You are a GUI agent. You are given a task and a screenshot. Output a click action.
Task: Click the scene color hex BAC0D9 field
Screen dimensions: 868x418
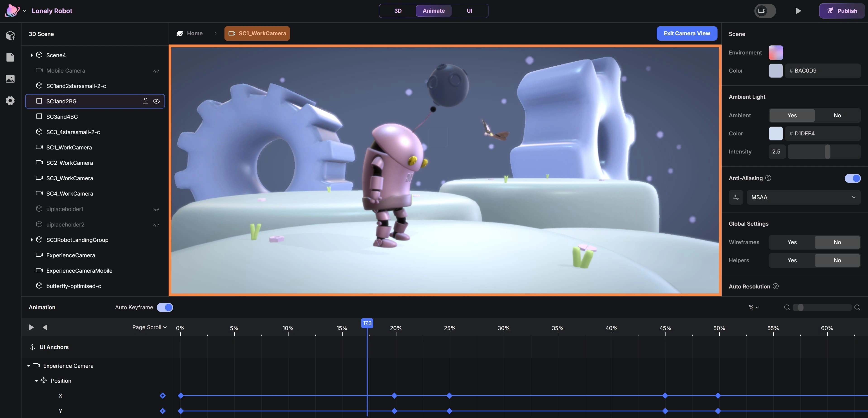pos(823,71)
